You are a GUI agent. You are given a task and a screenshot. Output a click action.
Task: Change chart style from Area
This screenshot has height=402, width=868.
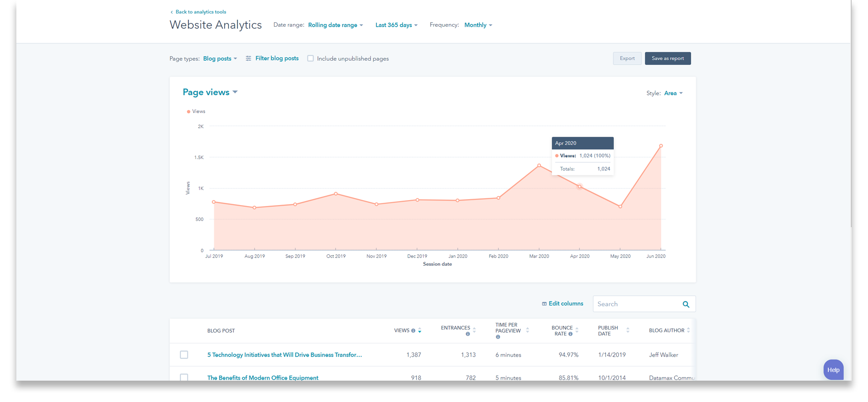673,93
